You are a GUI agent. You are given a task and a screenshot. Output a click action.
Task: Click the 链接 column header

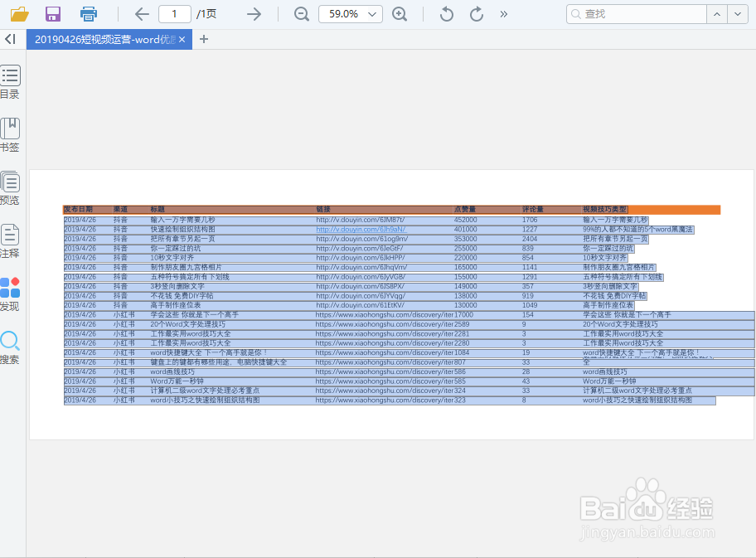(323, 209)
